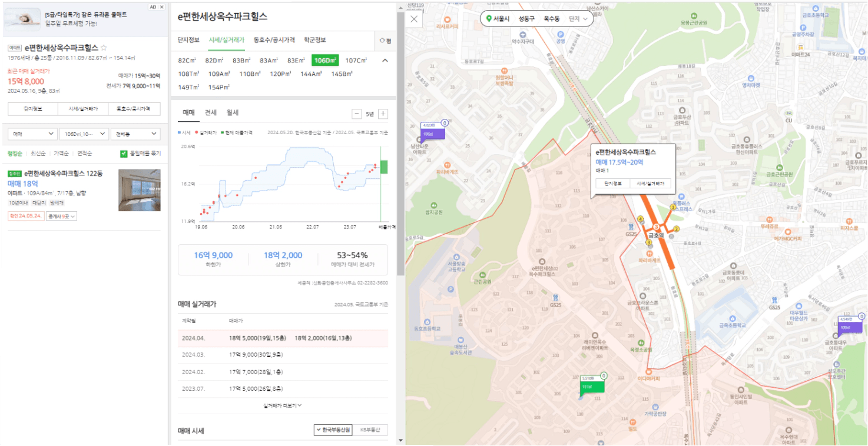
Task: Click the green 매물가격 bar on chart
Action: (384, 167)
